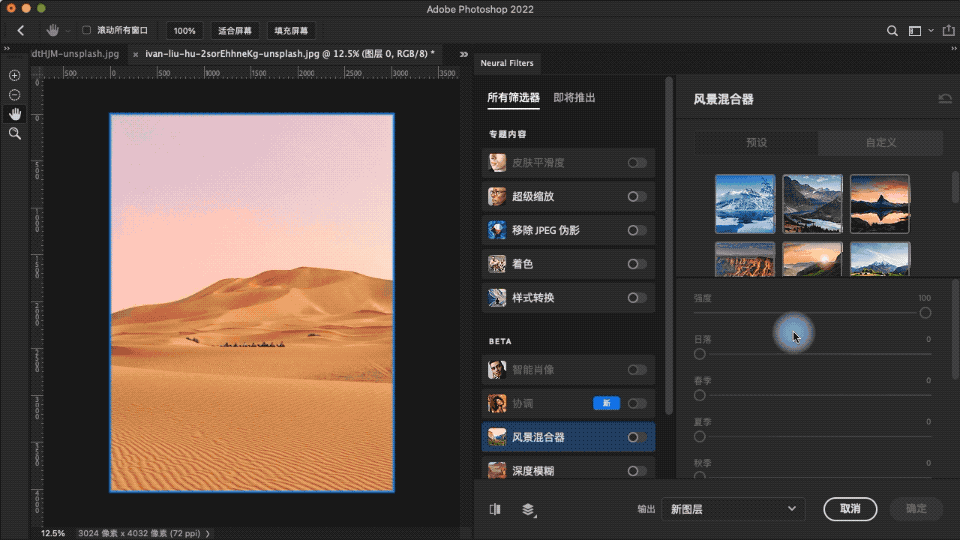Toggle before/after preview icon at panel bottom
The image size is (960, 540).
click(x=495, y=509)
